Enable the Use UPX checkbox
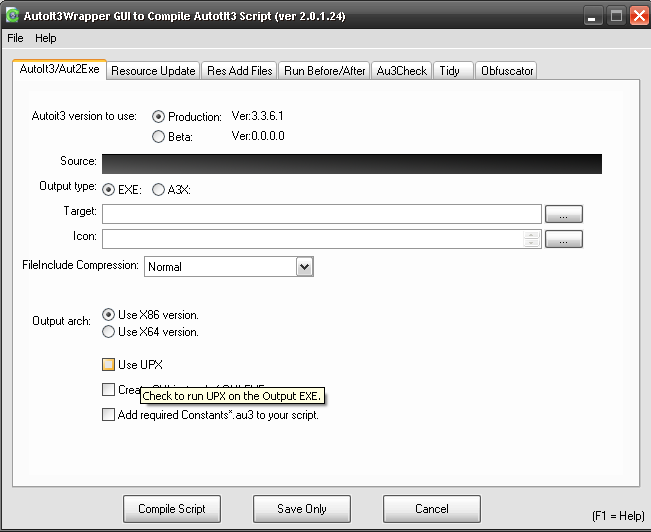 (x=108, y=365)
